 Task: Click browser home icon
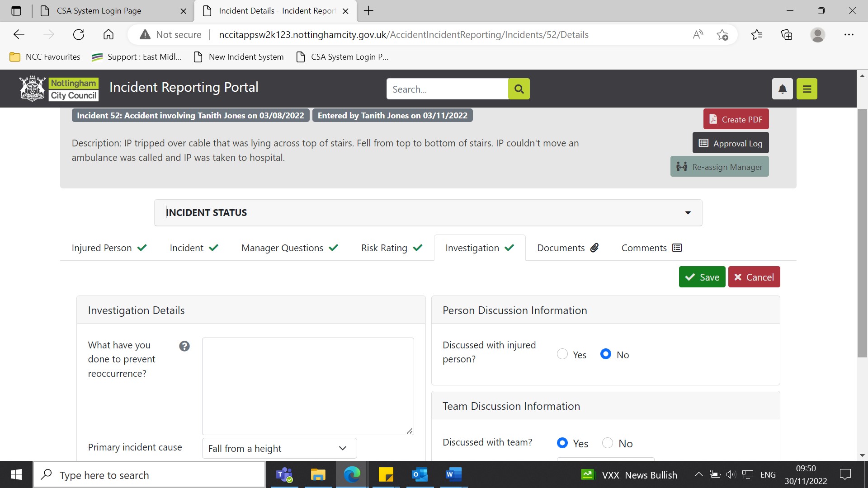coord(108,35)
